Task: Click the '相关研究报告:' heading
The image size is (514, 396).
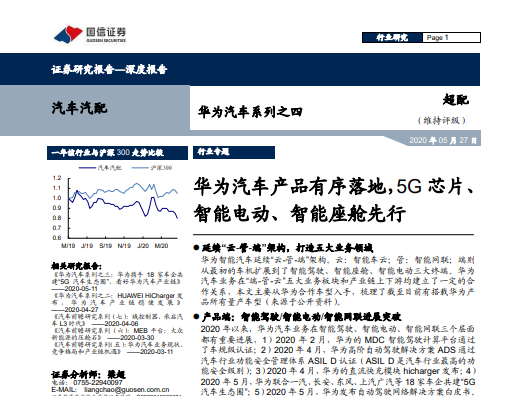Action: pos(76,266)
